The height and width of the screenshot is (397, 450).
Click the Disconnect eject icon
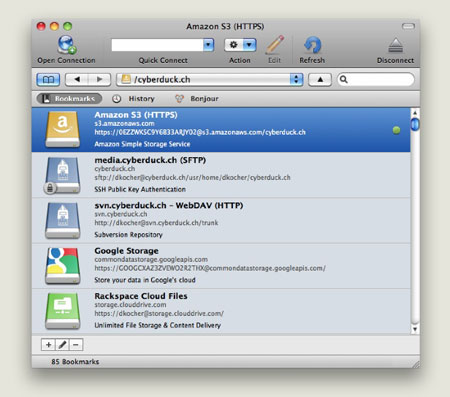click(395, 46)
